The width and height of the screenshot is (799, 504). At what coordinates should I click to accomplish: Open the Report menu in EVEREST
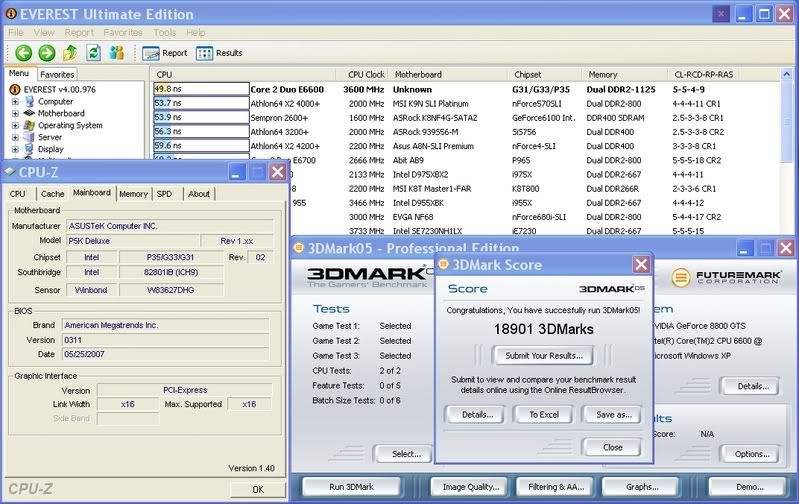79,32
